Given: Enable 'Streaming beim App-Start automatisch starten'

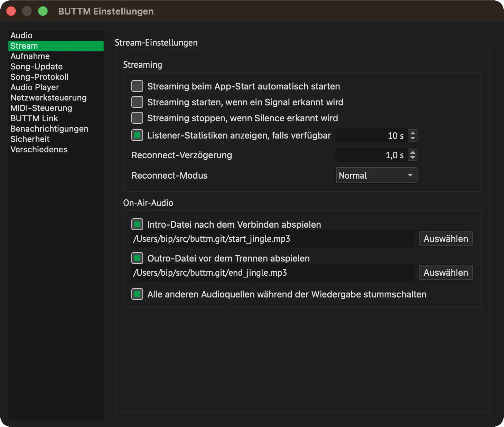Looking at the screenshot, I should pyautogui.click(x=137, y=86).
